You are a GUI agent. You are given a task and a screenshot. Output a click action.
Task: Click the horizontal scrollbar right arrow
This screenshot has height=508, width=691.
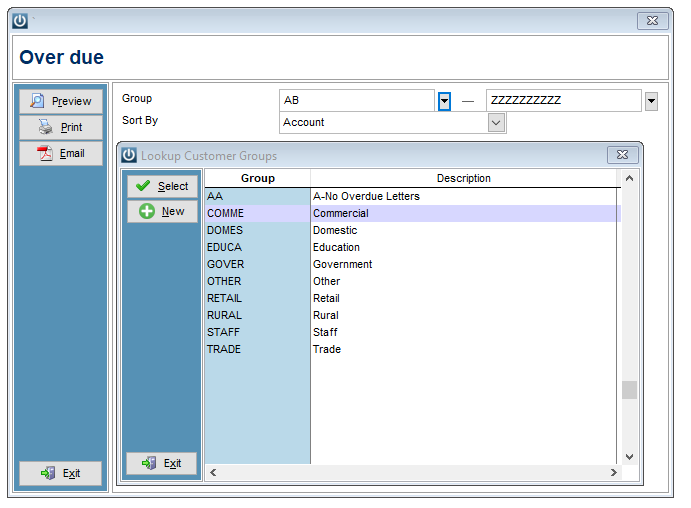pyautogui.click(x=613, y=473)
